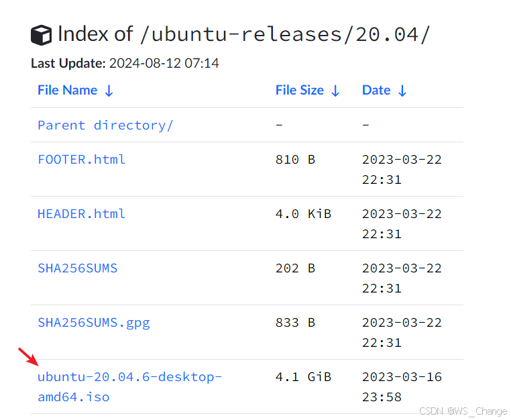Viewport: 511px width, 420px height.
Task: Download ubuntu-20.04.6-desktop-amd64.iso
Action: click(x=129, y=387)
